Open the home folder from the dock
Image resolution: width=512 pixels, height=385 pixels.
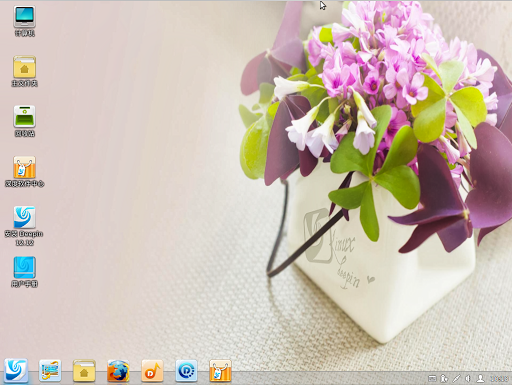[84, 371]
